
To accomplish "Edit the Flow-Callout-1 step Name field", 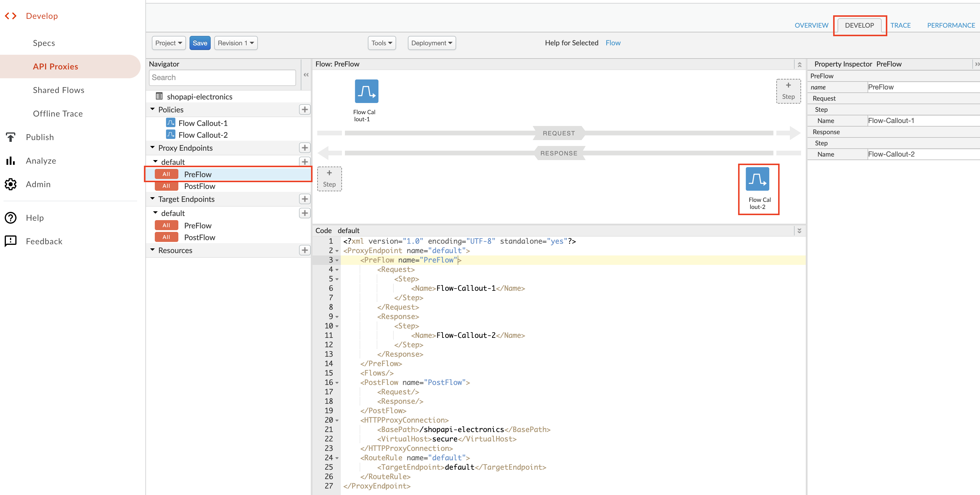I will click(x=923, y=121).
